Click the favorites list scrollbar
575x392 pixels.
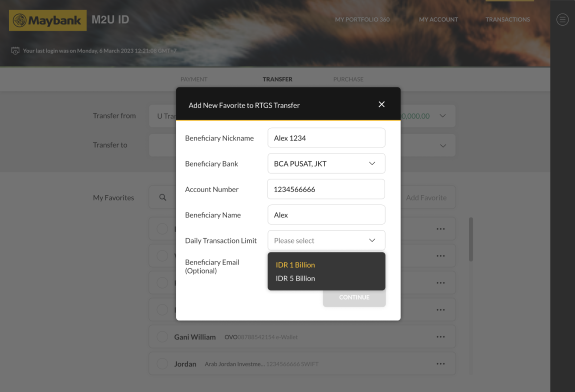pyautogui.click(x=470, y=239)
